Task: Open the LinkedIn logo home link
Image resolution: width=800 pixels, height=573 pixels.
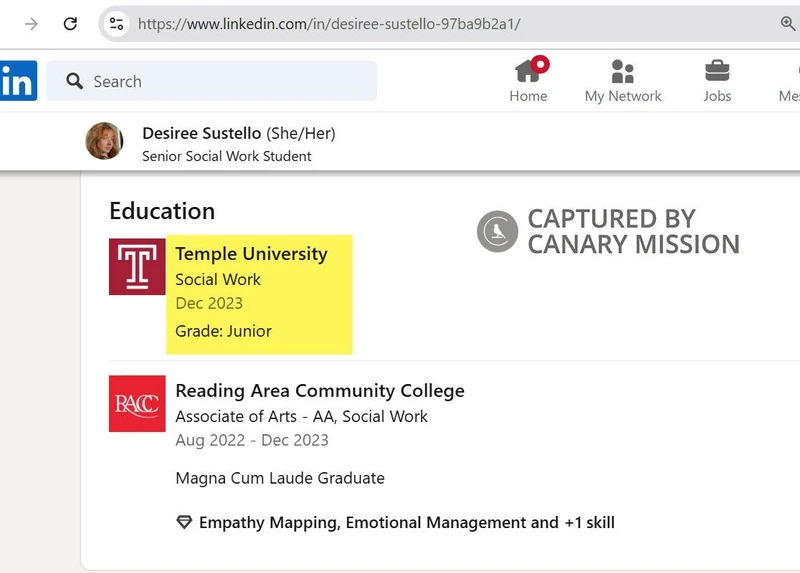Action: (x=18, y=81)
